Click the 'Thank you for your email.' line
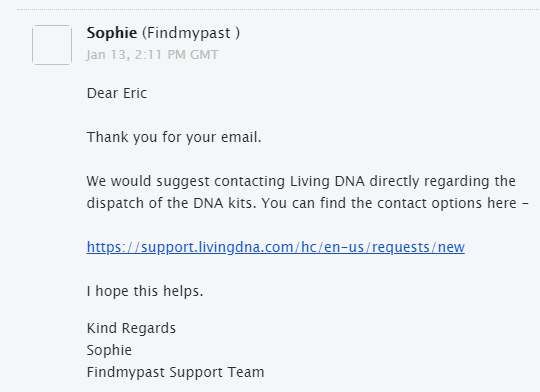Viewport: 540px width, 392px height. [x=174, y=137]
